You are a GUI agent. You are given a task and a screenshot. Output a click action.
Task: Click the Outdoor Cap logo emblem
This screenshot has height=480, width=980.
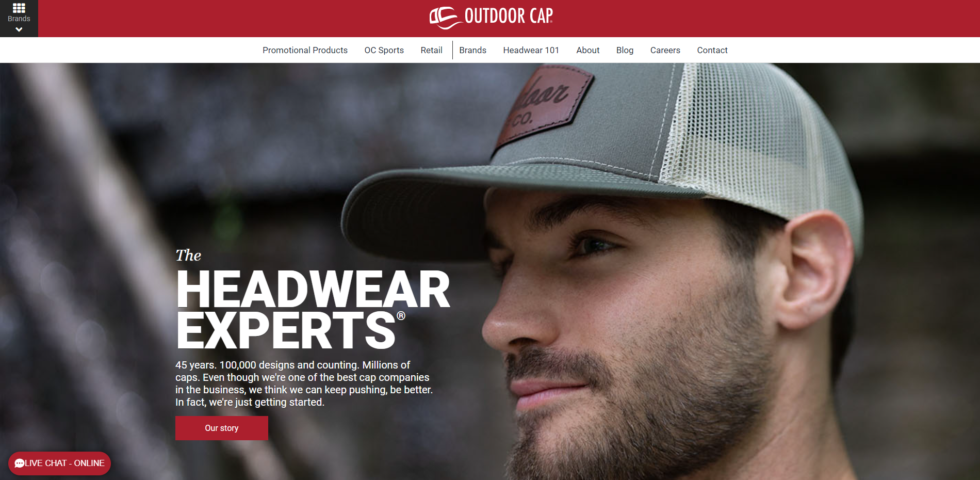tap(445, 18)
